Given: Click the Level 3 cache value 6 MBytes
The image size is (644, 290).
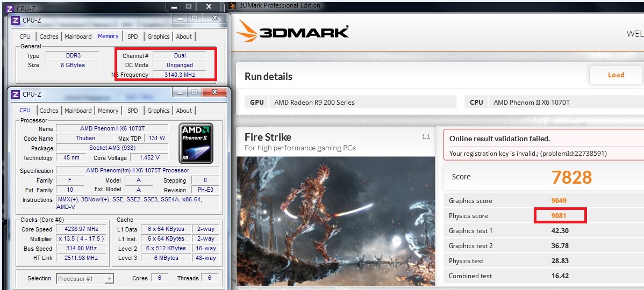Looking at the screenshot, I should 165,258.
